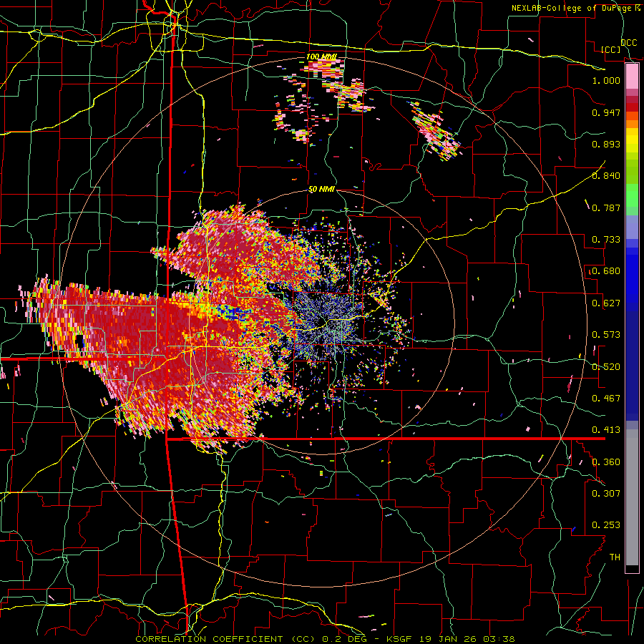Click the 0.520 scale value
The image size is (644, 644).
click(x=606, y=367)
